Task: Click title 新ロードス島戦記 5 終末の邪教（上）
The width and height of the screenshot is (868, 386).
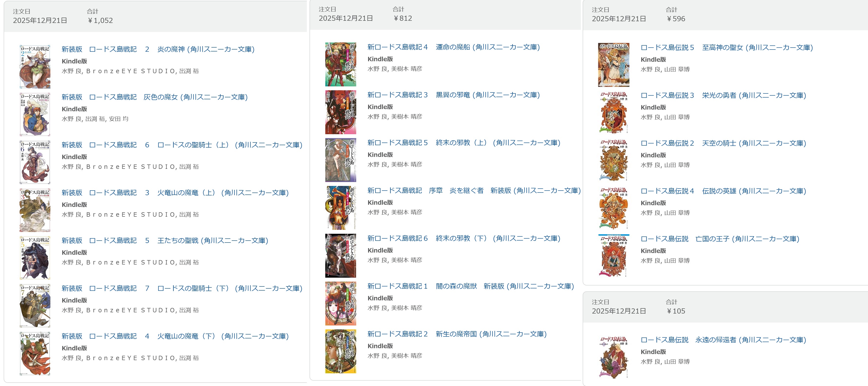Action: click(x=464, y=143)
